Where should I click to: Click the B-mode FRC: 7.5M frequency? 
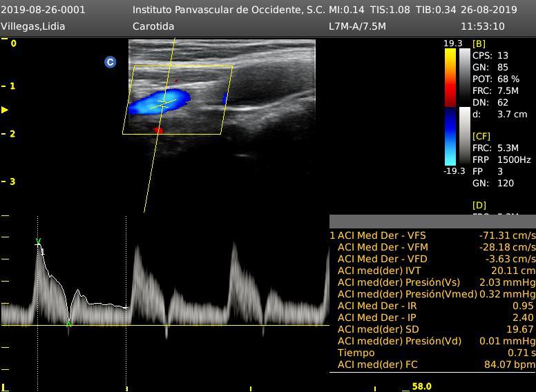pyautogui.click(x=496, y=91)
